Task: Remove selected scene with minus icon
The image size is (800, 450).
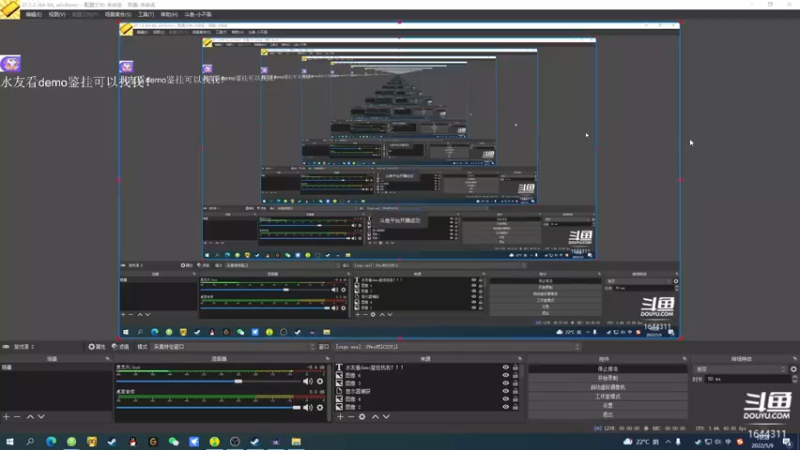Action: pyautogui.click(x=17, y=417)
